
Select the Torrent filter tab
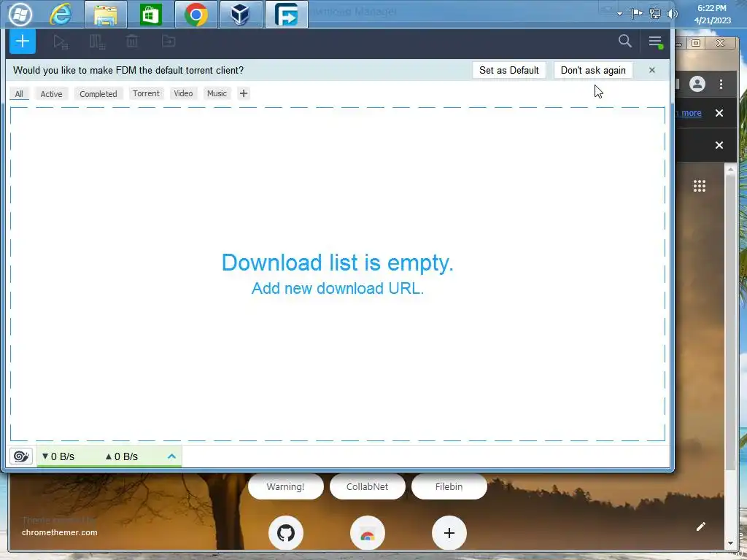pyautogui.click(x=146, y=93)
